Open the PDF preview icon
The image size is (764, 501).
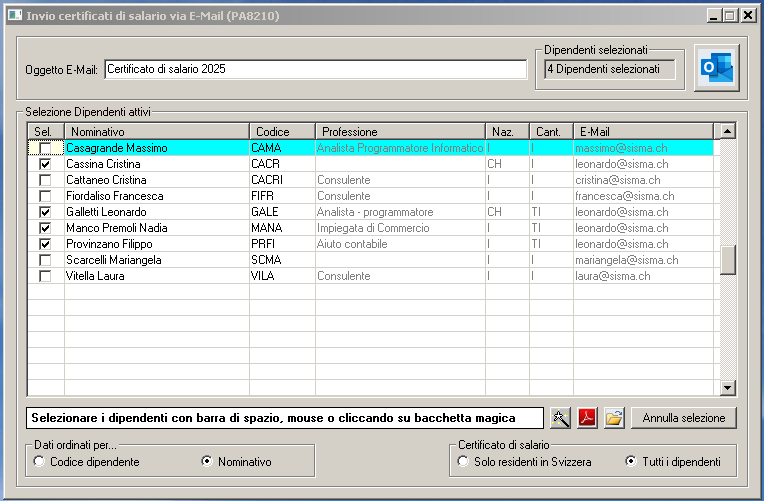pos(587,418)
